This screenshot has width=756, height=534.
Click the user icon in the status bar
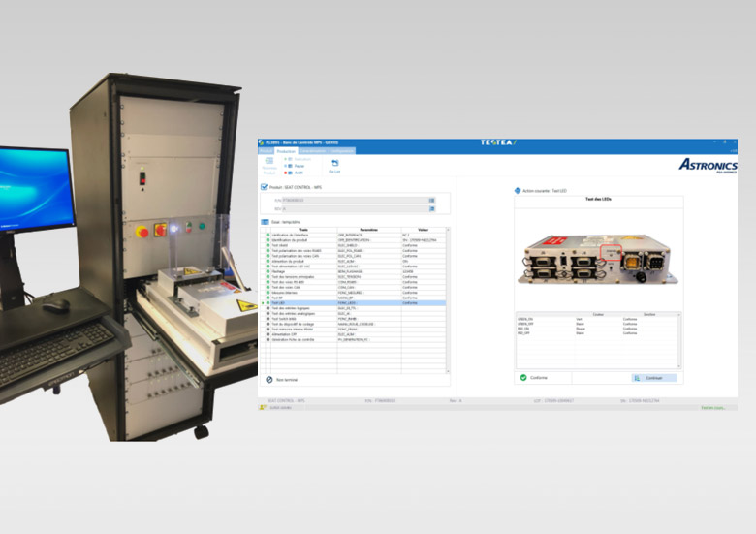(263, 408)
